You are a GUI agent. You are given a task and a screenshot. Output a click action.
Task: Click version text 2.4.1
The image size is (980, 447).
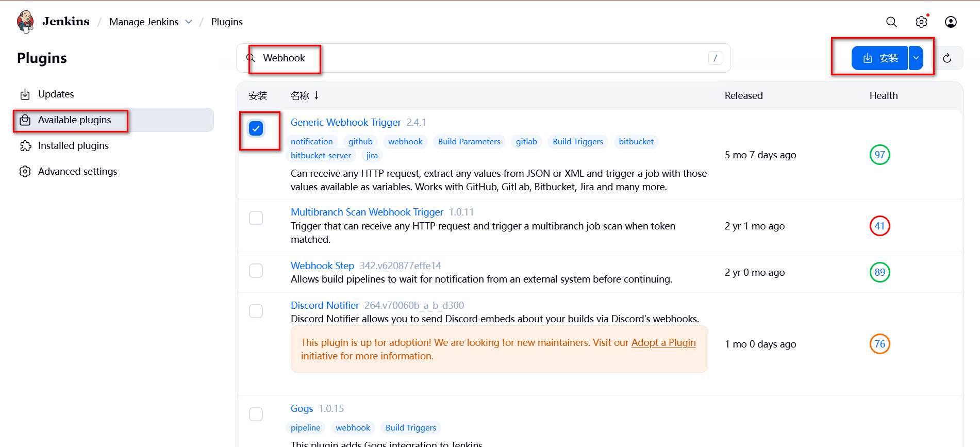pos(416,122)
